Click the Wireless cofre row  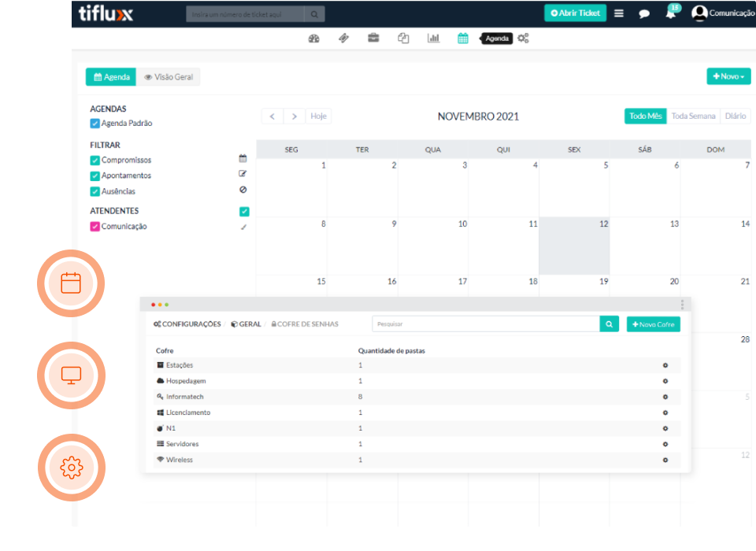417,460
